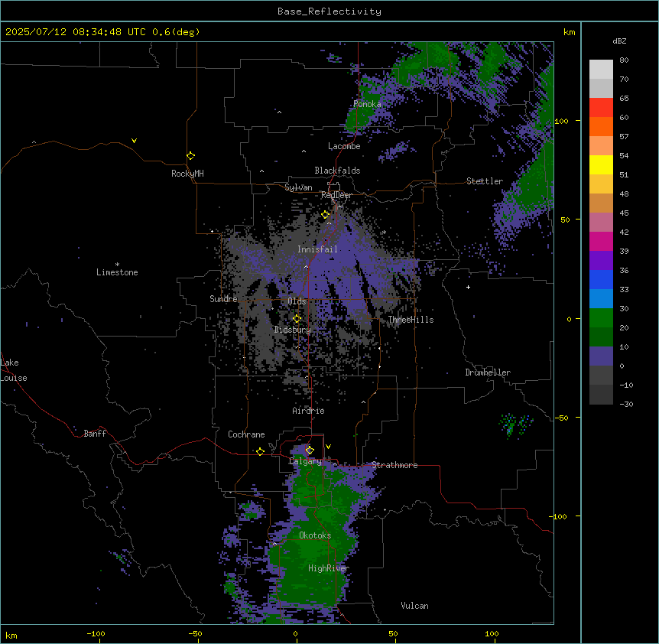Click the Strathmore city label
This screenshot has height=644, width=659.
pos(394,465)
